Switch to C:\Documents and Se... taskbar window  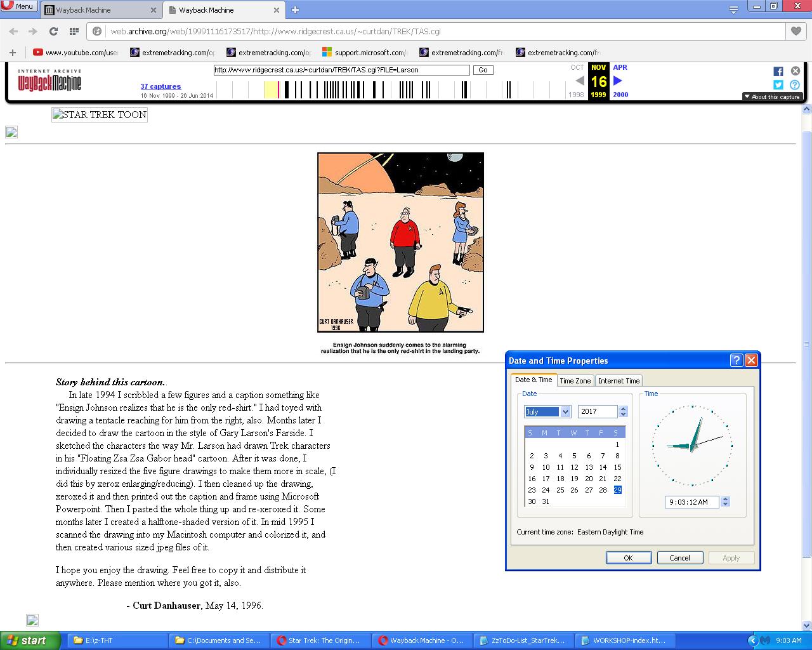click(218, 640)
